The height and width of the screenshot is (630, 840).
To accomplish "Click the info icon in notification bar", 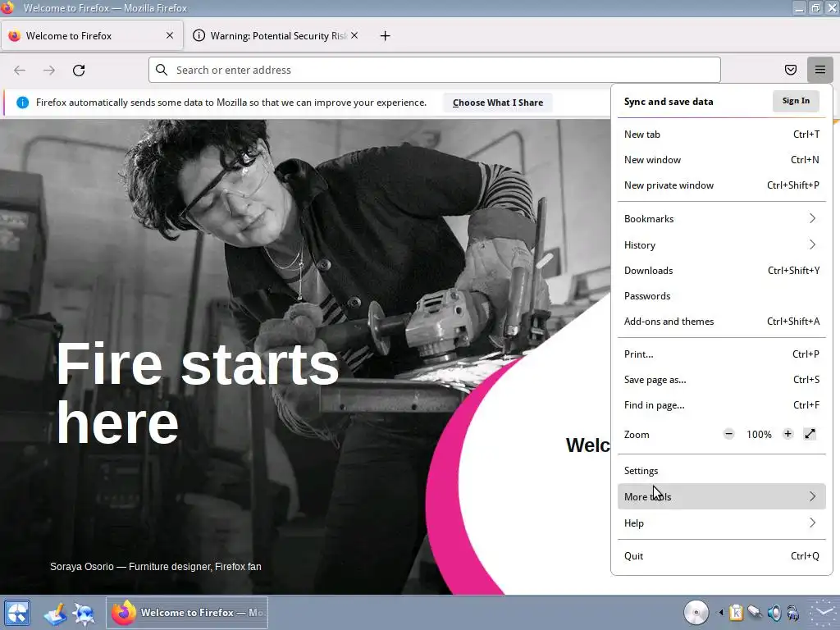I will (x=22, y=103).
